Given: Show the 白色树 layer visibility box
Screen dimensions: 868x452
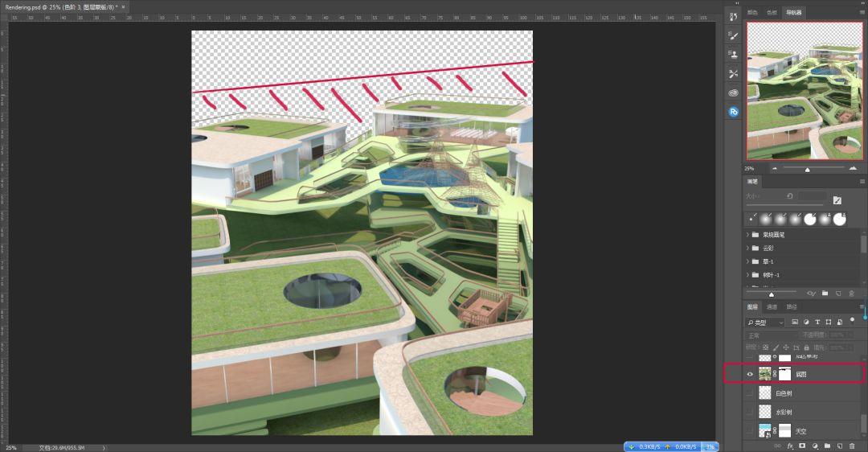Looking at the screenshot, I should [x=750, y=393].
